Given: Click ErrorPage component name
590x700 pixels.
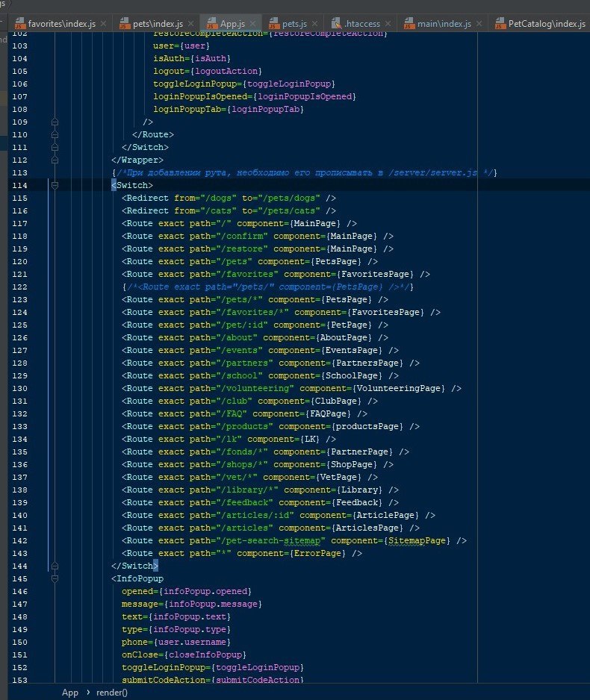Looking at the screenshot, I should point(317,554).
